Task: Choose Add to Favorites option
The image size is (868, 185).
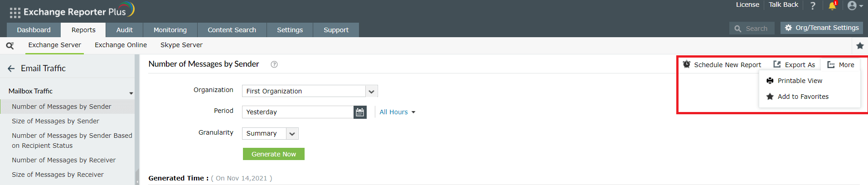Action: 803,97
